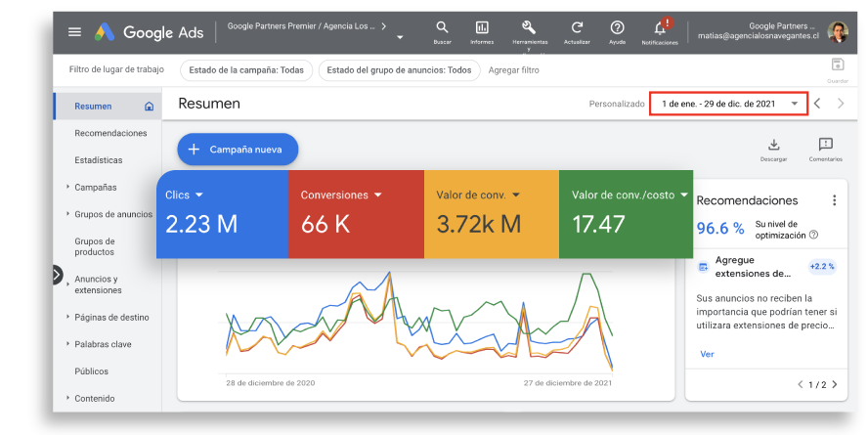The height and width of the screenshot is (435, 868).
Task: Click the Personalizado date label
Action: point(617,104)
